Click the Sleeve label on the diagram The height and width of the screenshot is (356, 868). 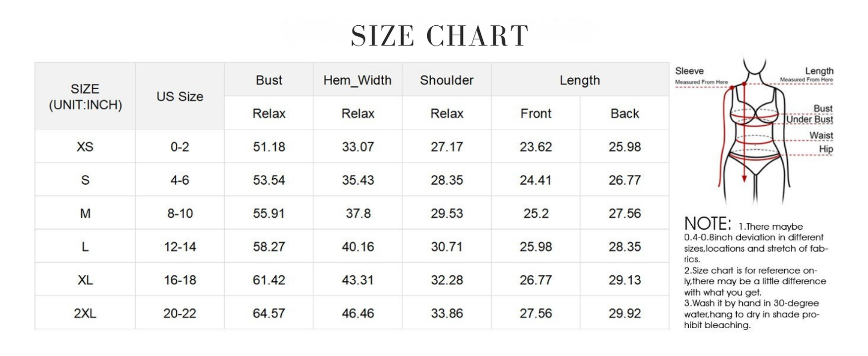tap(689, 71)
